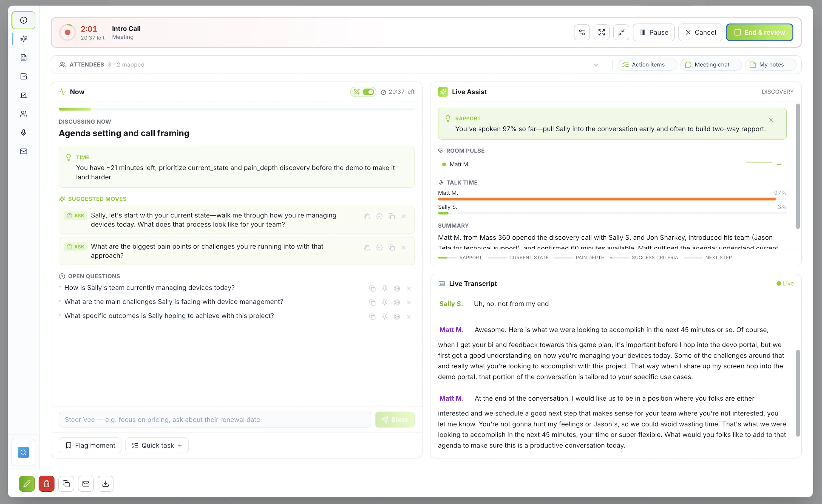Image resolution: width=822 pixels, height=504 pixels.
Task: Click the blue search icon at the sidebar bottom
Action: click(x=23, y=452)
